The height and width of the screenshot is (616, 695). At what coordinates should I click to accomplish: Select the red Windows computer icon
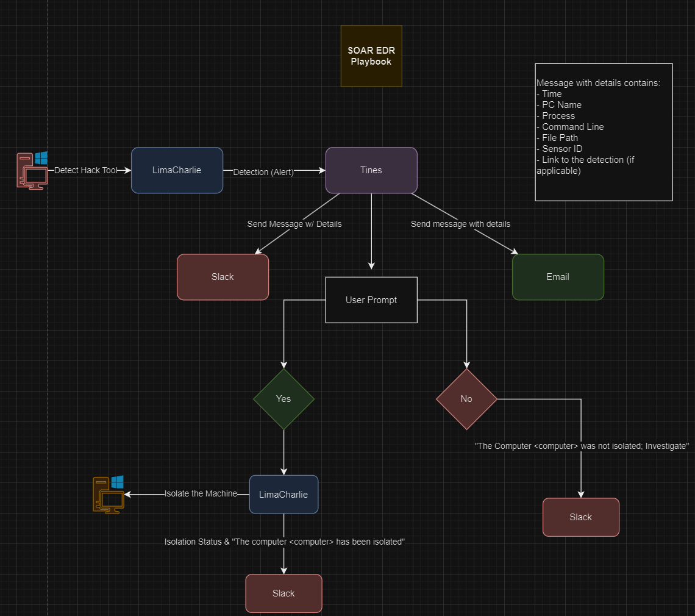[x=32, y=171]
